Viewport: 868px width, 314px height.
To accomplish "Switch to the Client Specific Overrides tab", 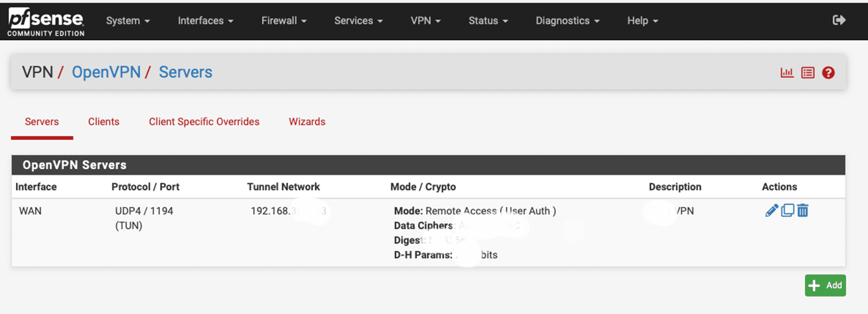I will click(x=204, y=122).
